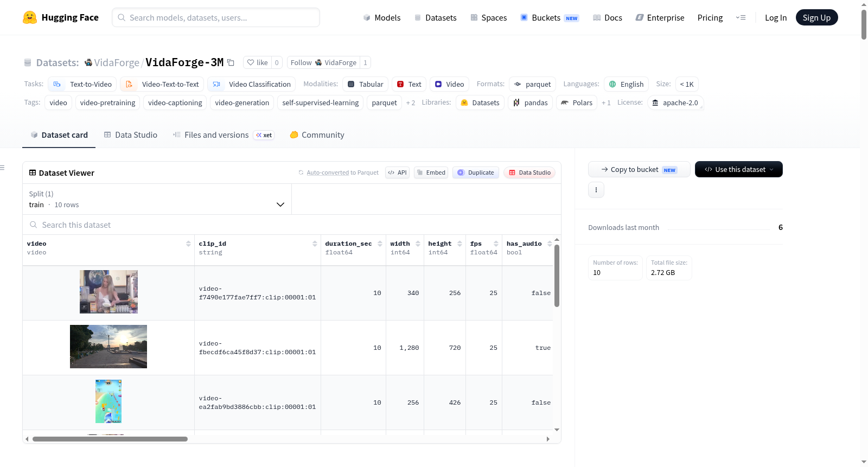Open the woman in kitchen video thumbnail
868x467 pixels.
point(108,292)
